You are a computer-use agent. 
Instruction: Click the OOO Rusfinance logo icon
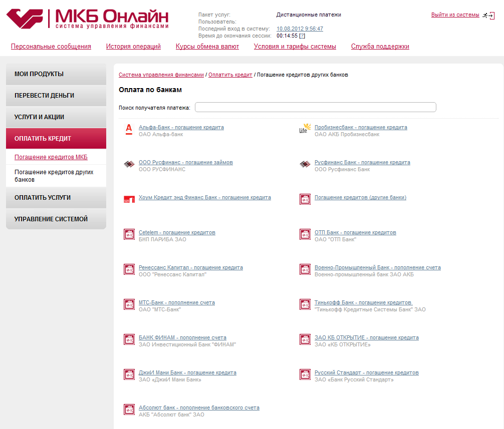click(129, 164)
